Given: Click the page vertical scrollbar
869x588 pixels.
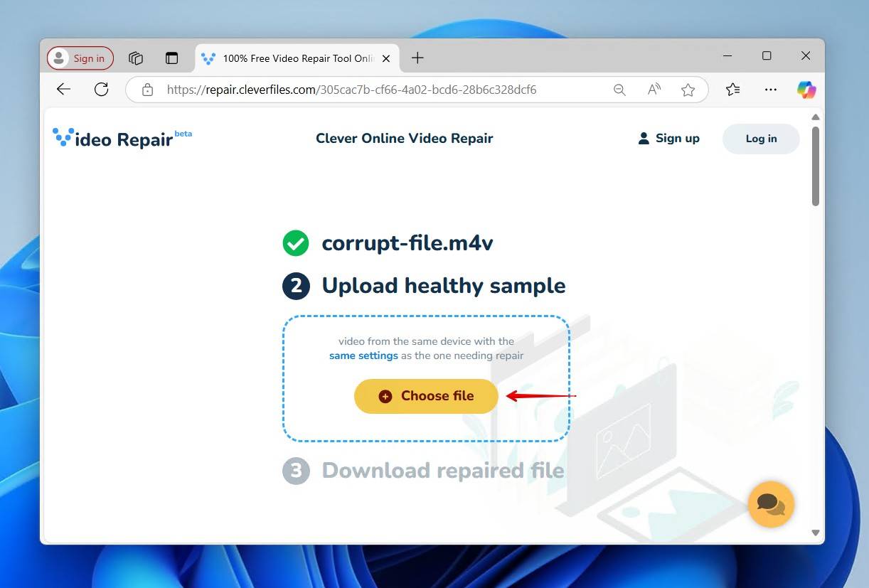Looking at the screenshot, I should (x=816, y=166).
